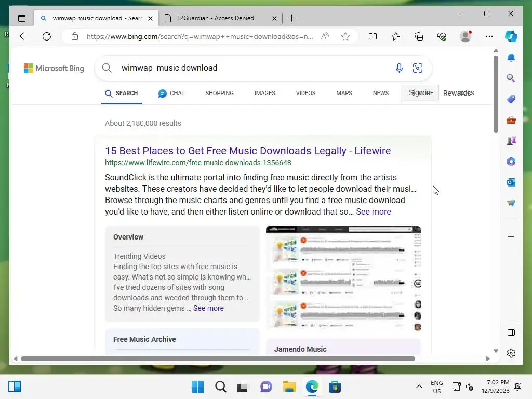The width and height of the screenshot is (532, 399).
Task: Open the taskbar Search icon
Action: [x=220, y=387]
